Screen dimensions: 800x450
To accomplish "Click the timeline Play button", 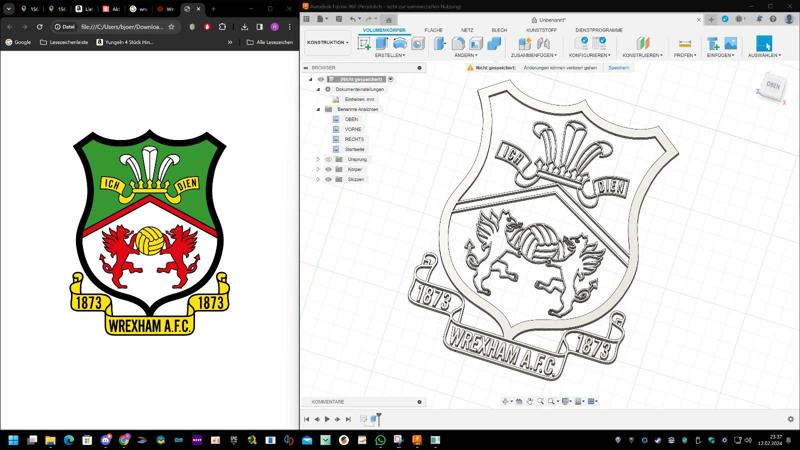I will [x=327, y=419].
